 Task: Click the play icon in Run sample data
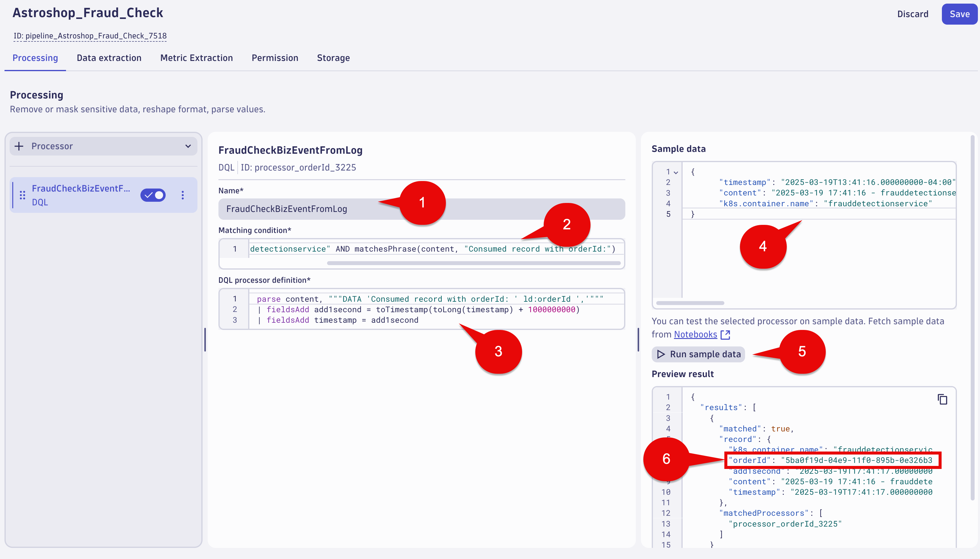[x=661, y=354]
